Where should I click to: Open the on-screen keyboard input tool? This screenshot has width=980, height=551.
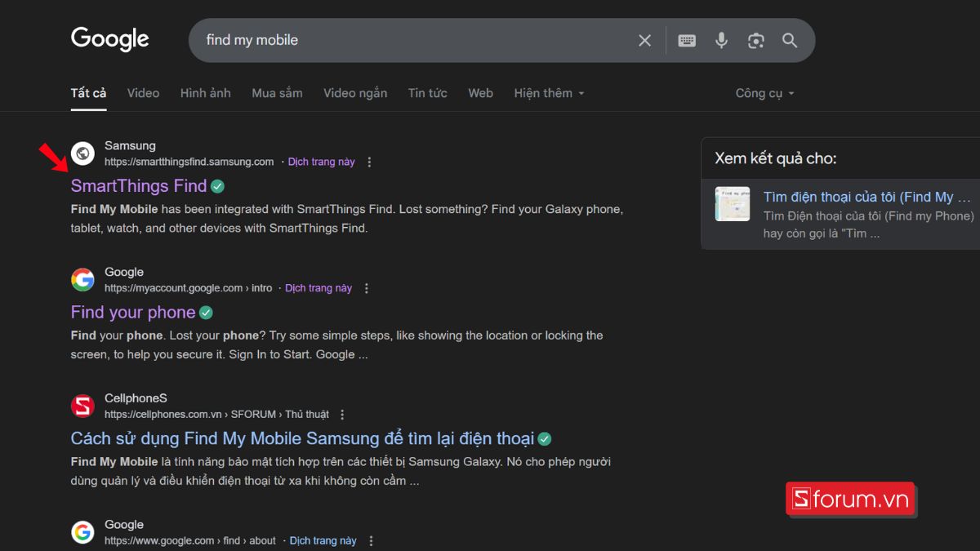tap(687, 40)
